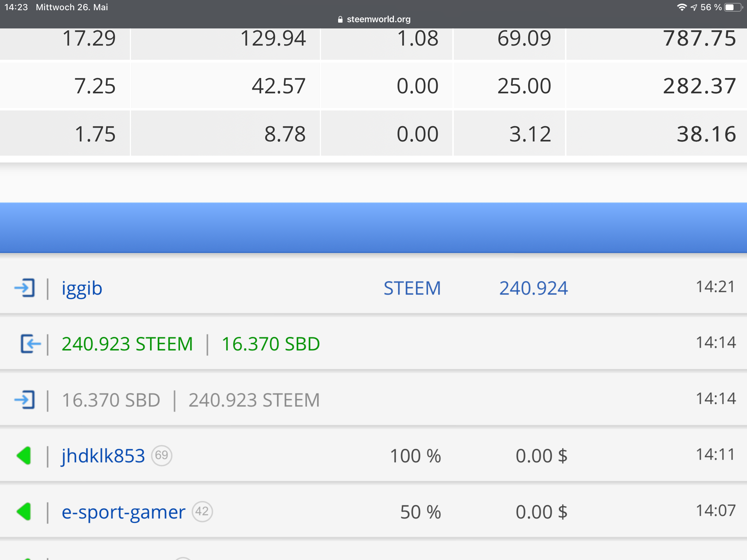Click the incoming arrow icon beside 16.370 SBD
This screenshot has height=560, width=747.
tap(25, 400)
